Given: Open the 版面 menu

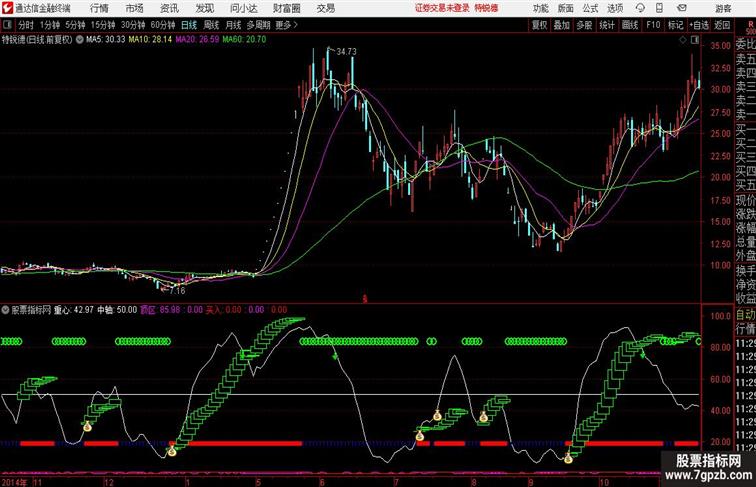Looking at the screenshot, I should 566,8.
